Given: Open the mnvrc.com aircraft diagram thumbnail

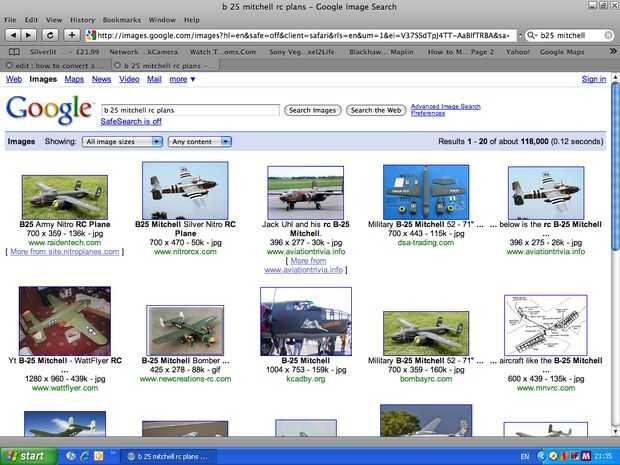Looking at the screenshot, I should 546,325.
